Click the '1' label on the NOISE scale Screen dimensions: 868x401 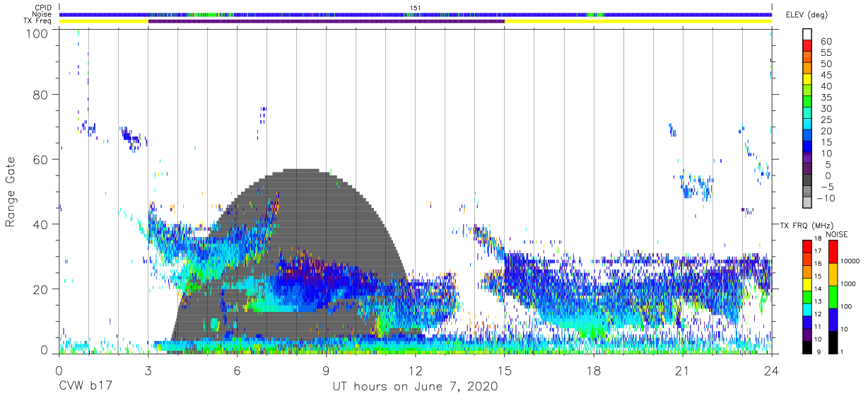pos(843,351)
